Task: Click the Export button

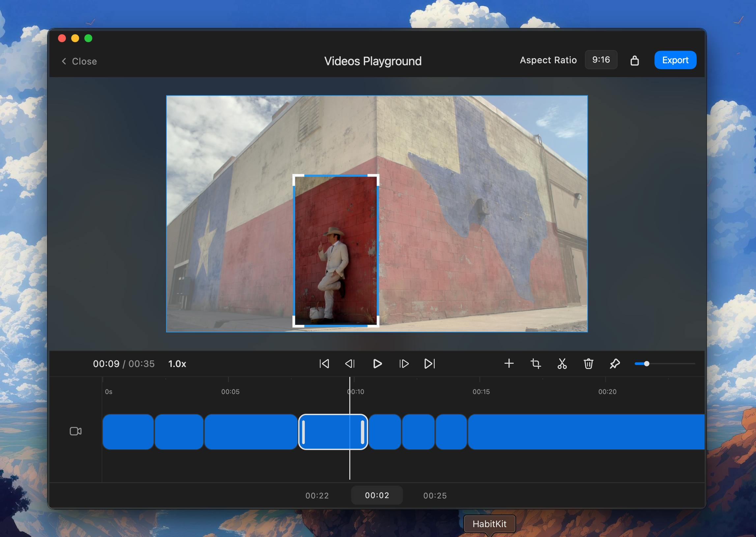Action: [675, 60]
